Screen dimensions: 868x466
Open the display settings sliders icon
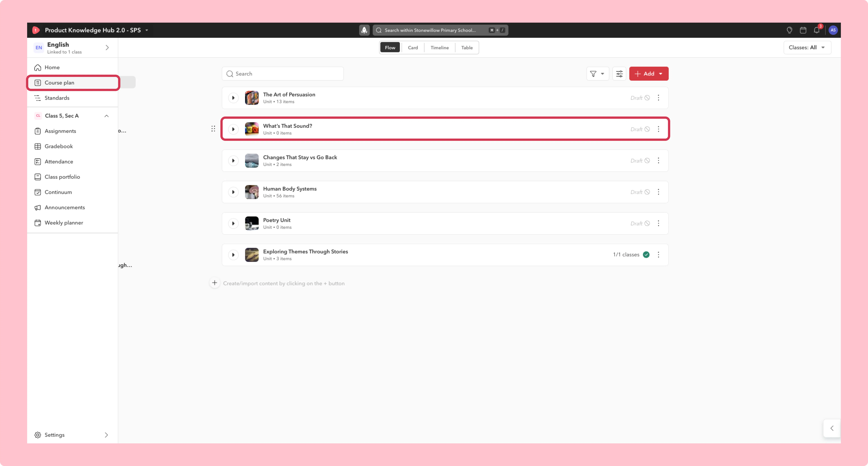point(619,74)
